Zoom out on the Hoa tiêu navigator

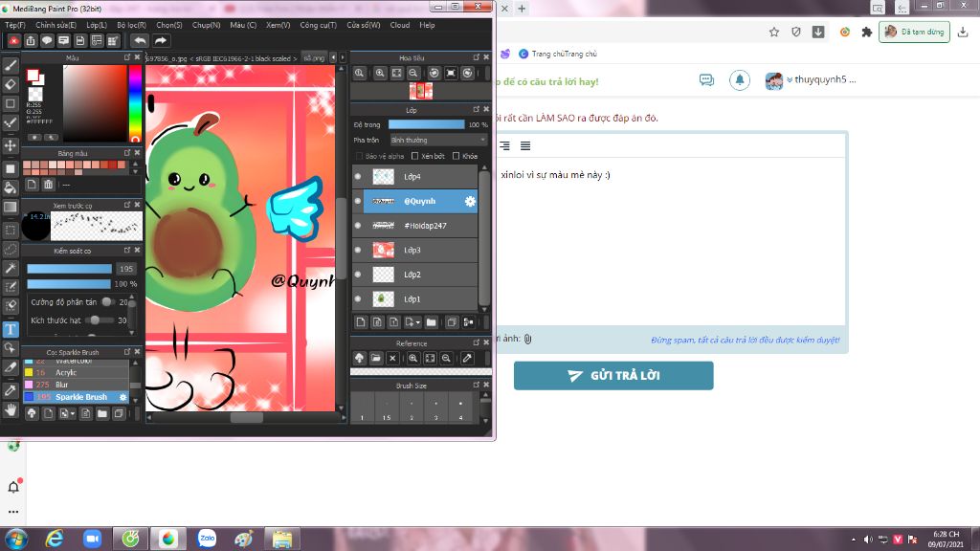(x=413, y=73)
